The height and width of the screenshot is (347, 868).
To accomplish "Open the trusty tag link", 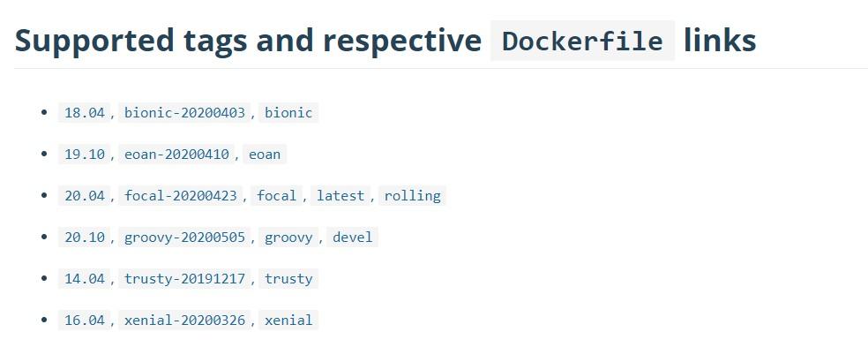I will tap(288, 278).
